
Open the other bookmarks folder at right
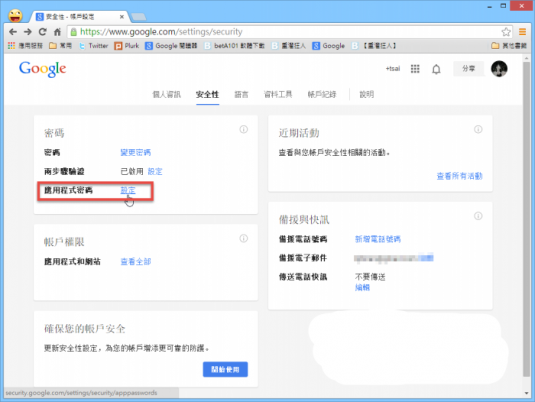click(509, 46)
